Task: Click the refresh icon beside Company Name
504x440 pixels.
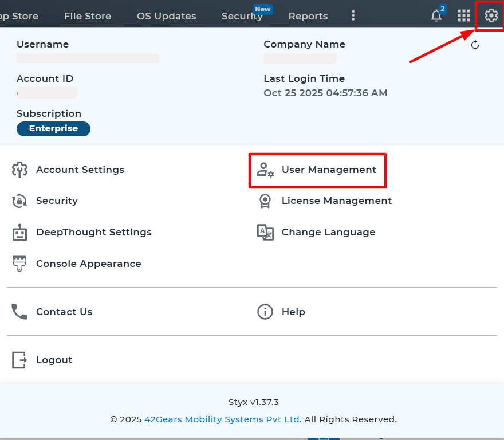Action: coord(475,45)
